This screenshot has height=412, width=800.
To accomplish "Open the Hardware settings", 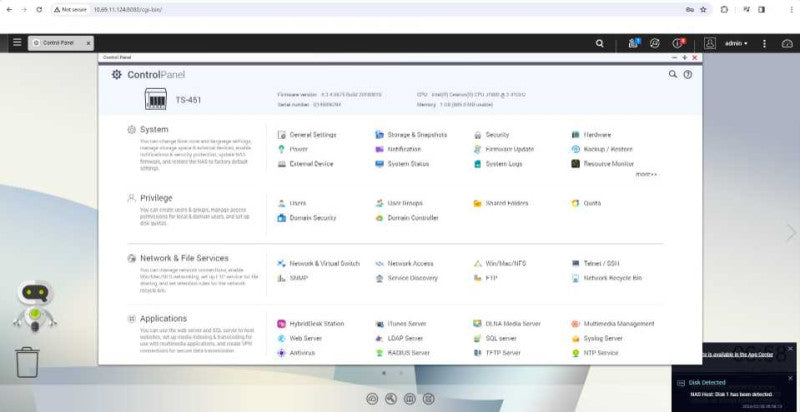I will [x=591, y=135].
